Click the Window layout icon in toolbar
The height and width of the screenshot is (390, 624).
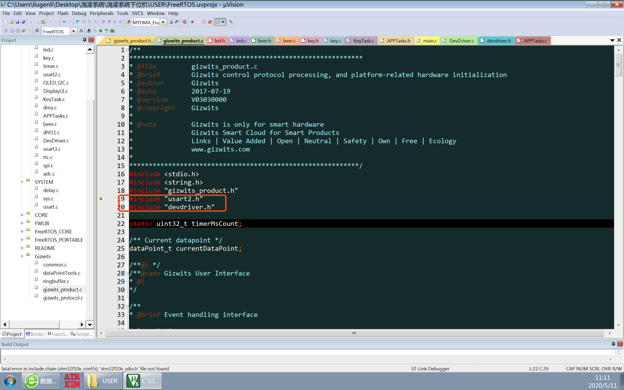(217, 22)
